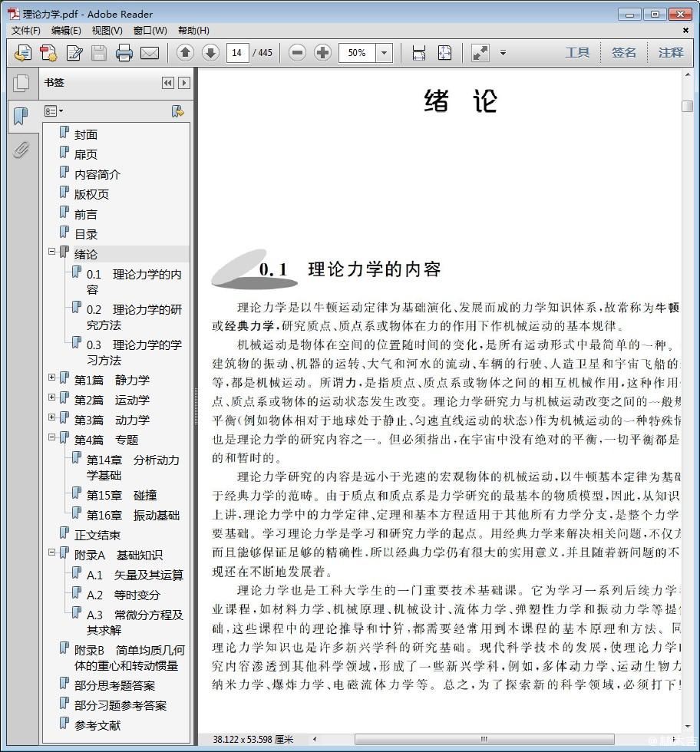Collapse the 附录A 基础知识 bookmark
This screenshot has height=752, width=700.
point(52,552)
